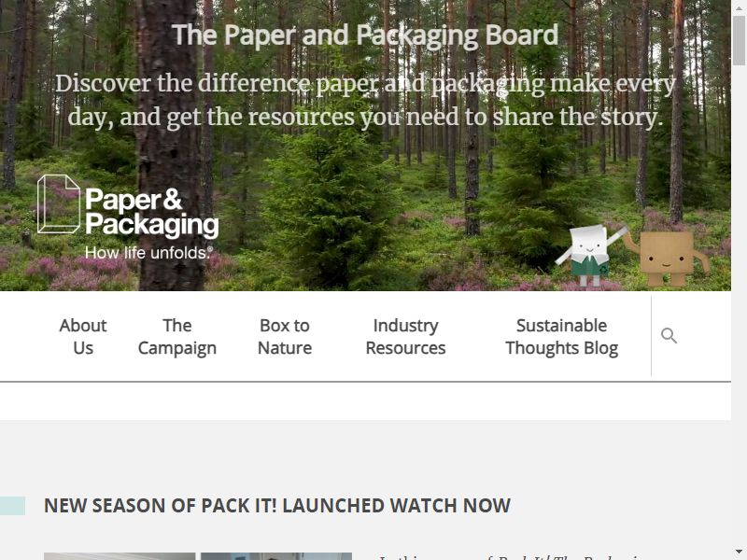Open the About Us menu

tap(83, 337)
